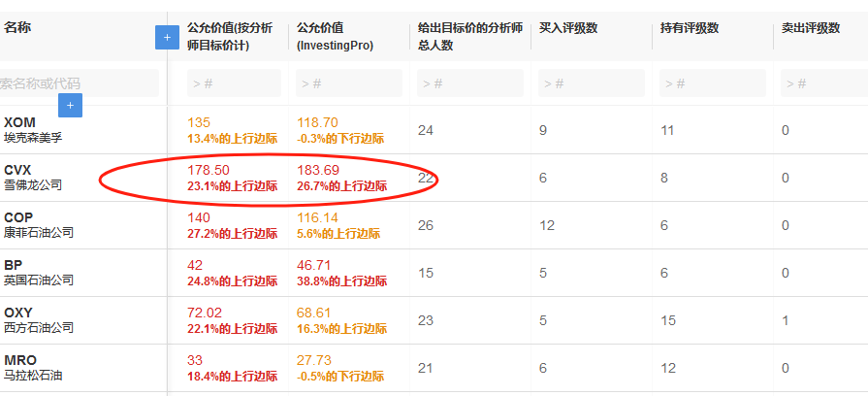868x396 pixels.
Task: Open the BP 英国石油公司 stock link
Action: coord(39,273)
